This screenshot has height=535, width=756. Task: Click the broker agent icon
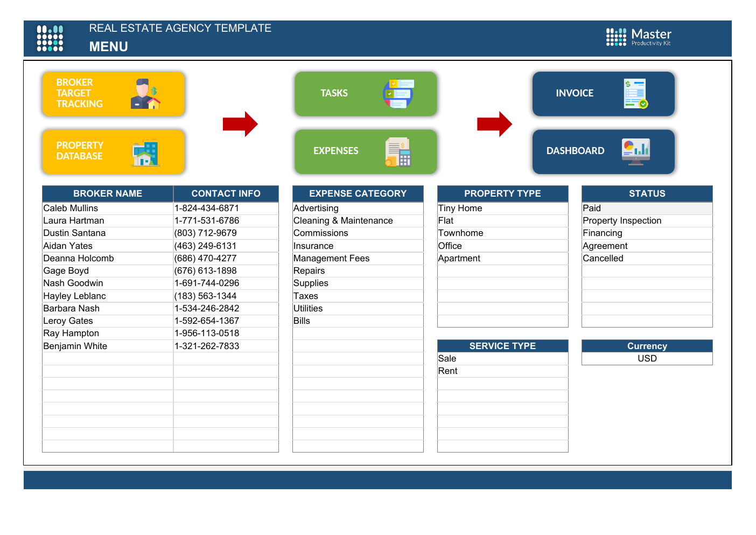tap(146, 94)
